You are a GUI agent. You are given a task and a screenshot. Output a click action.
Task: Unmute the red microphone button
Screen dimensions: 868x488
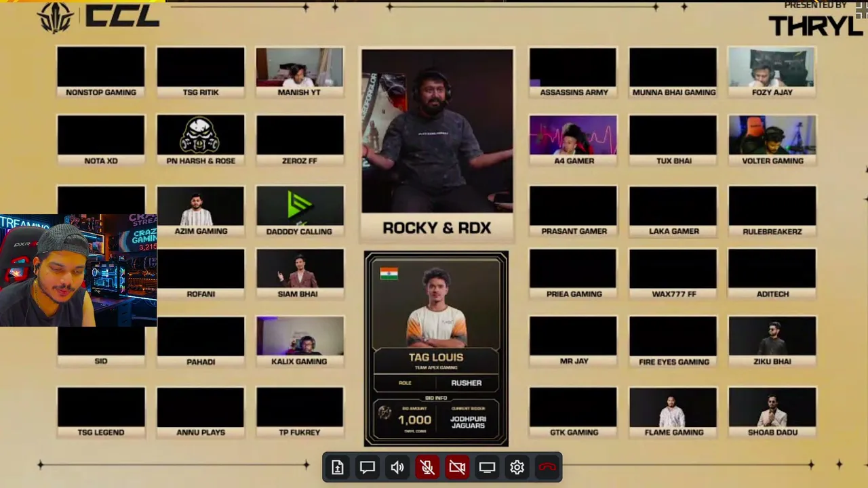coord(427,467)
